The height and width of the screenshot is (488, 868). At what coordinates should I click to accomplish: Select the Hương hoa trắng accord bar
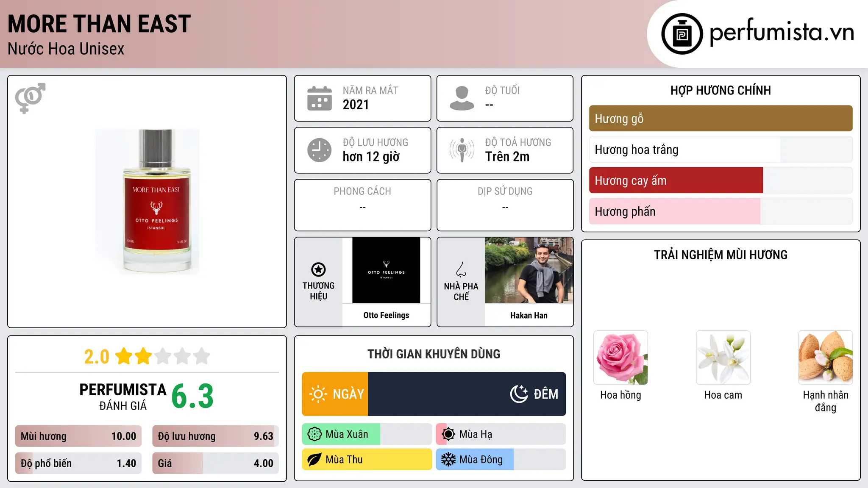721,150
